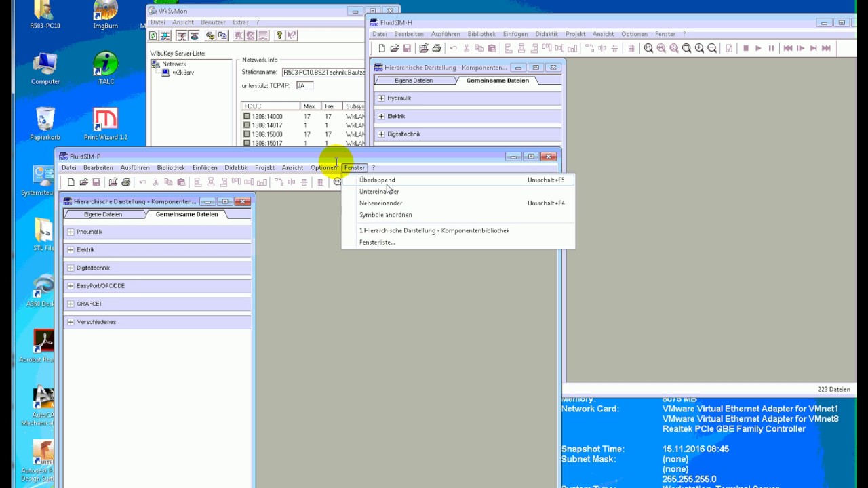Choose Symbole anordnen in Fenster menu
Screen dimensions: 868x488
click(458, 215)
